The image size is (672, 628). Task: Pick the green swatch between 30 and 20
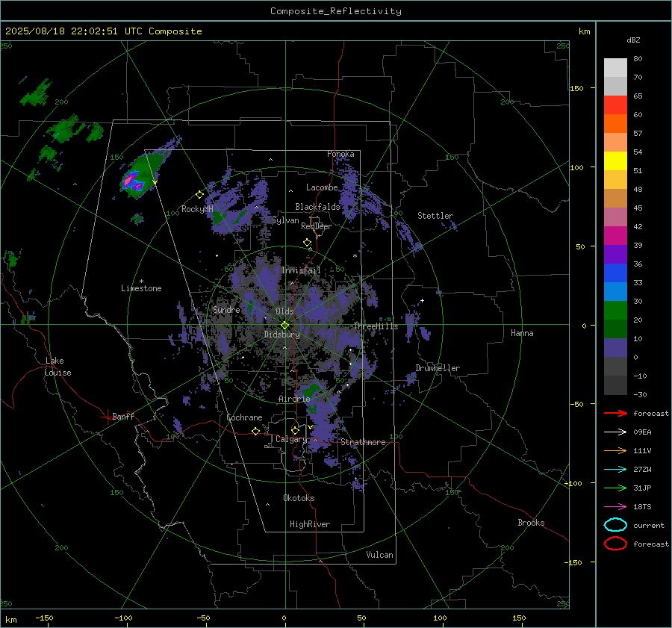(x=615, y=311)
